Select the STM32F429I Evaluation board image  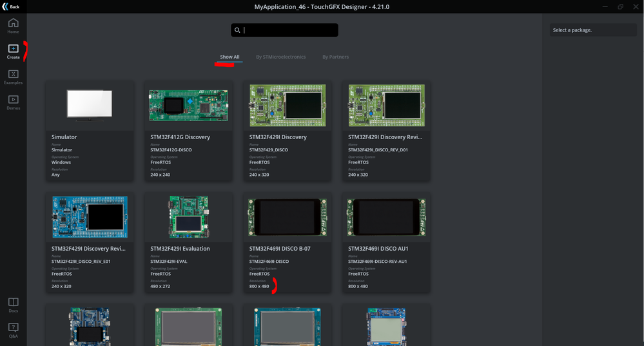189,217
